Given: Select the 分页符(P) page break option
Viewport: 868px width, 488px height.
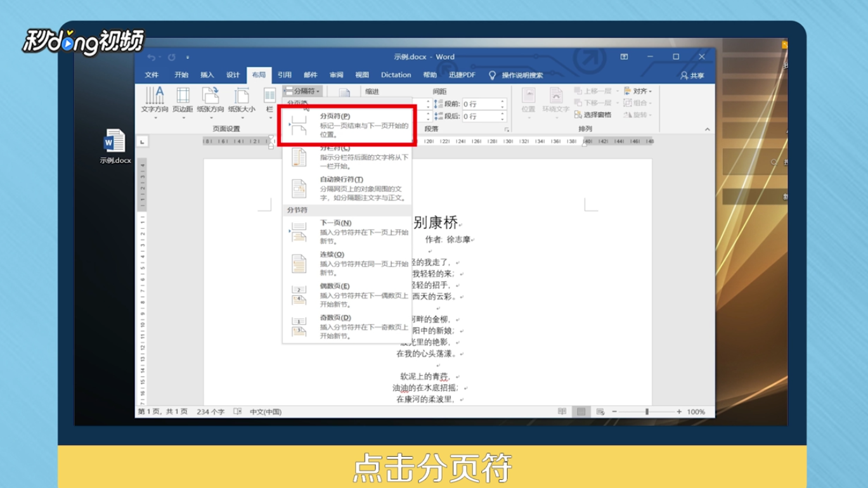Looking at the screenshot, I should tap(347, 125).
